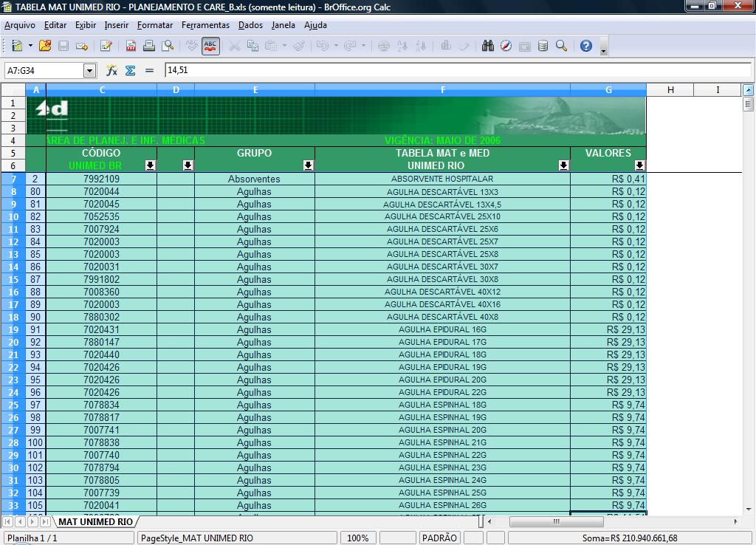Click the Function equals sign icon
The image size is (756, 545).
[149, 70]
